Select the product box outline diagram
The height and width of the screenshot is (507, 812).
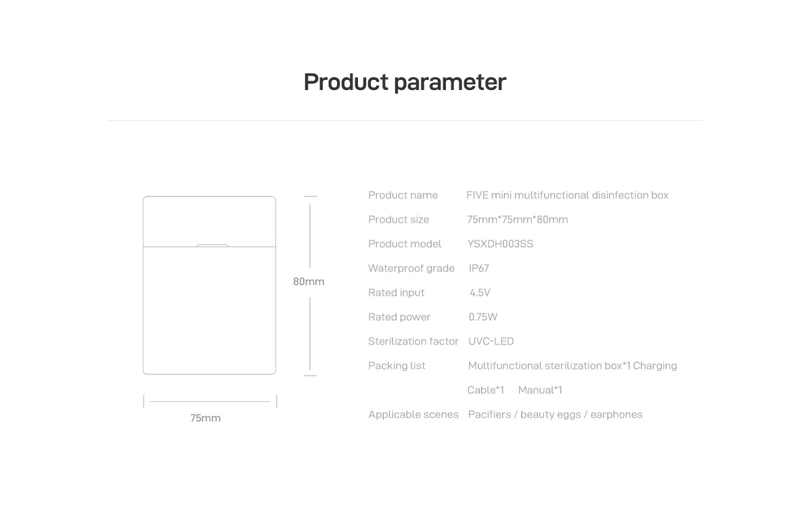tap(209, 285)
